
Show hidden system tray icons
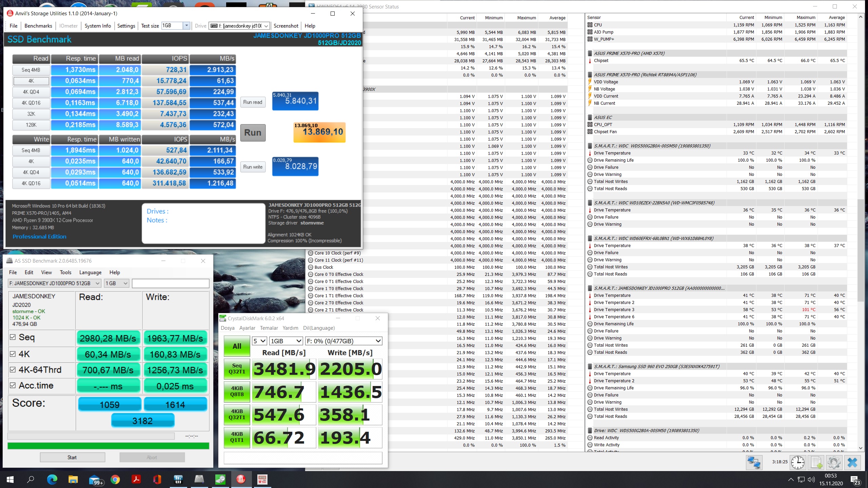[791, 480]
